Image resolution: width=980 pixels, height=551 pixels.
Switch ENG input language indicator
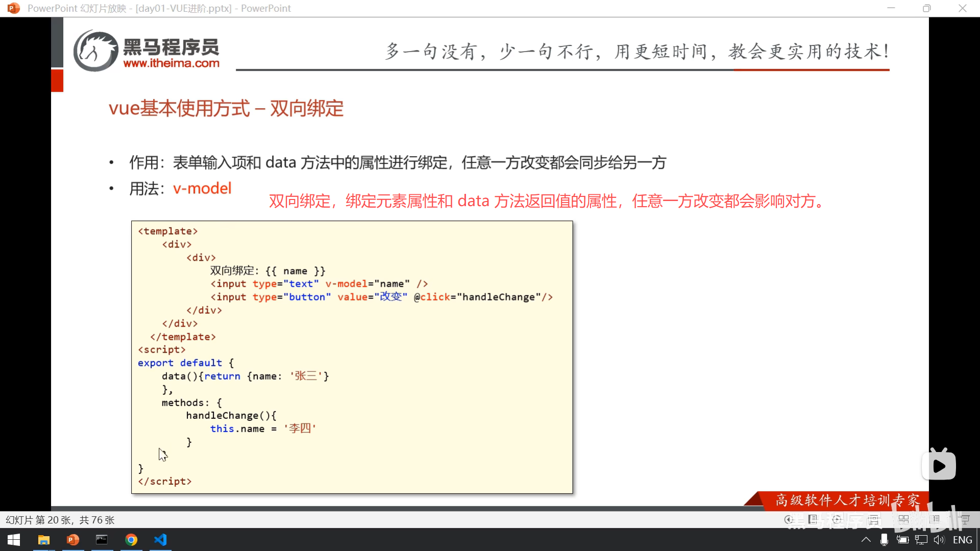[x=962, y=539]
